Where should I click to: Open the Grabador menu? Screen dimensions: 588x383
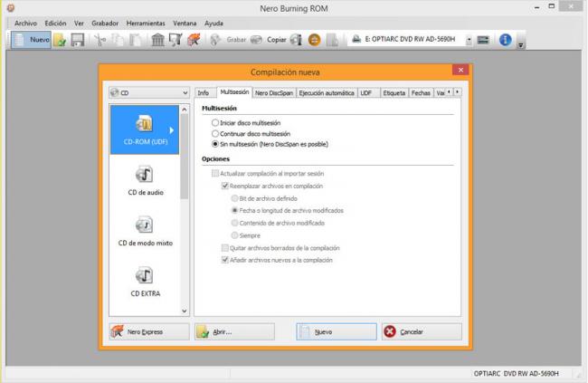[x=105, y=24]
